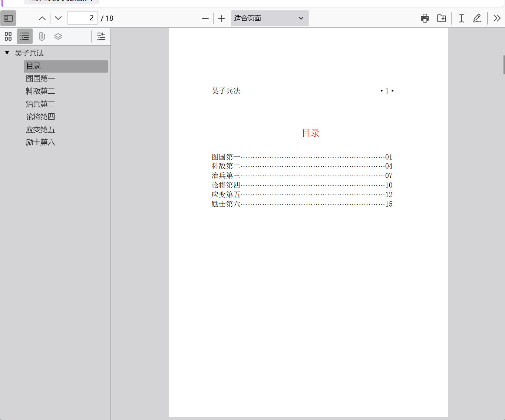
Task: Click the 吴子兵法 page header text
Action: [x=226, y=91]
